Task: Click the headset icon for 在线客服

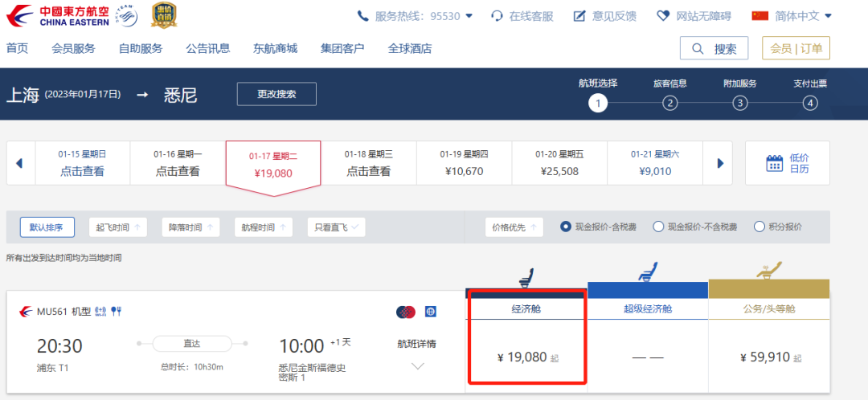Action: pos(497,16)
